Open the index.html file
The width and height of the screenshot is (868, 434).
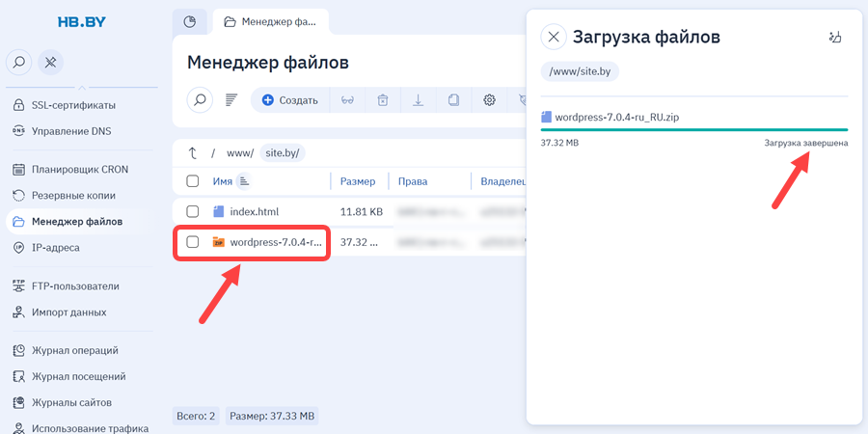tap(254, 211)
